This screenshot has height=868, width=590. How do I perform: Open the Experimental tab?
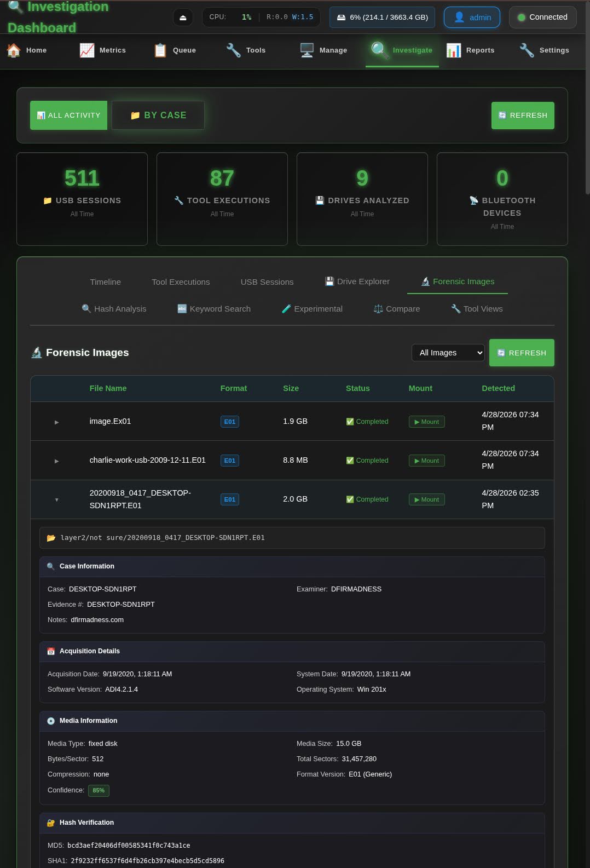click(x=312, y=309)
